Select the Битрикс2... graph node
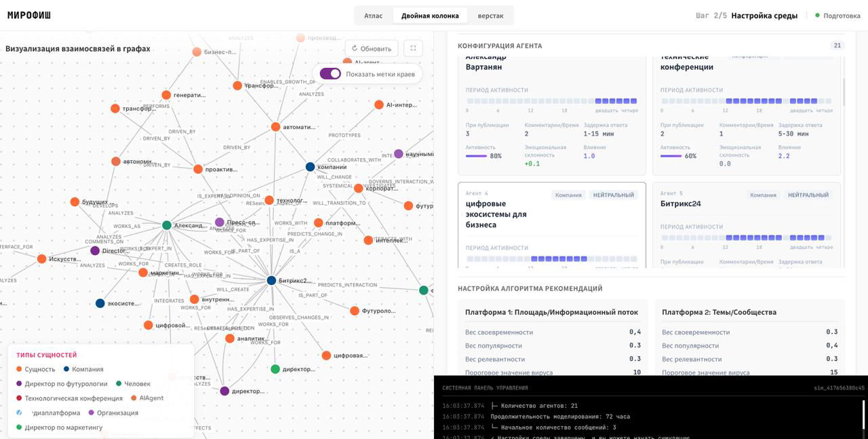868x439 pixels. pyautogui.click(x=271, y=280)
